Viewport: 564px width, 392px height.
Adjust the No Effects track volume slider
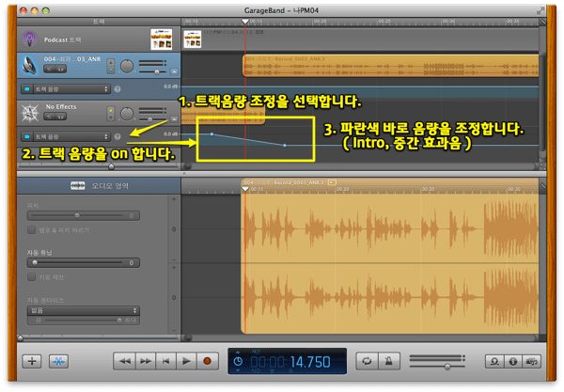(x=152, y=119)
